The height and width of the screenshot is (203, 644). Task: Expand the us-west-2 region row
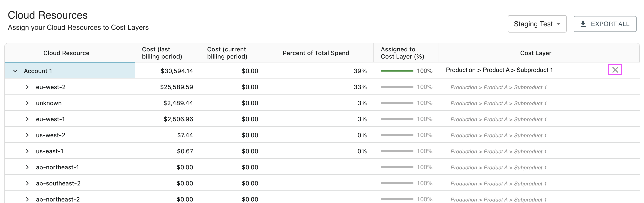(x=27, y=135)
